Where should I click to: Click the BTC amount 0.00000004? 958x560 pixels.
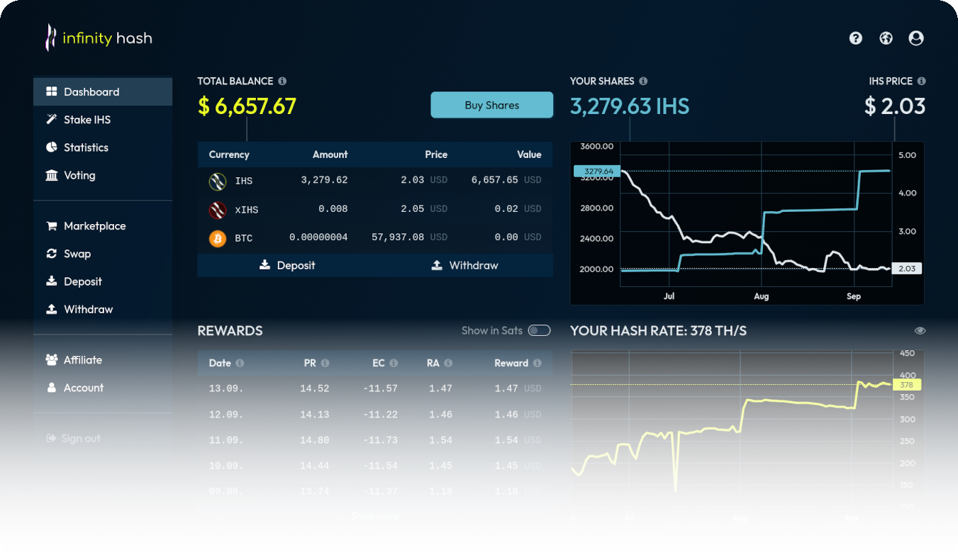[x=318, y=237]
